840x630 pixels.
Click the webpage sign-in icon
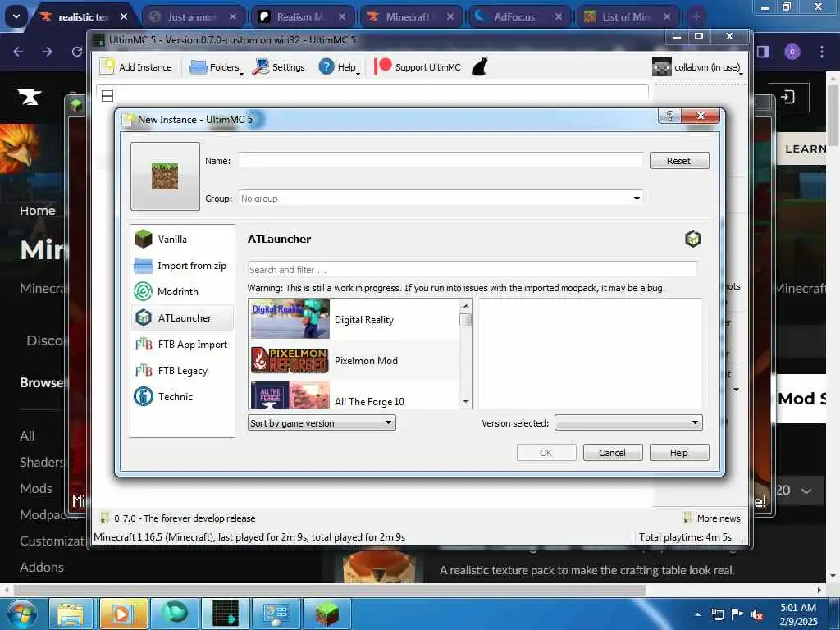pos(788,97)
